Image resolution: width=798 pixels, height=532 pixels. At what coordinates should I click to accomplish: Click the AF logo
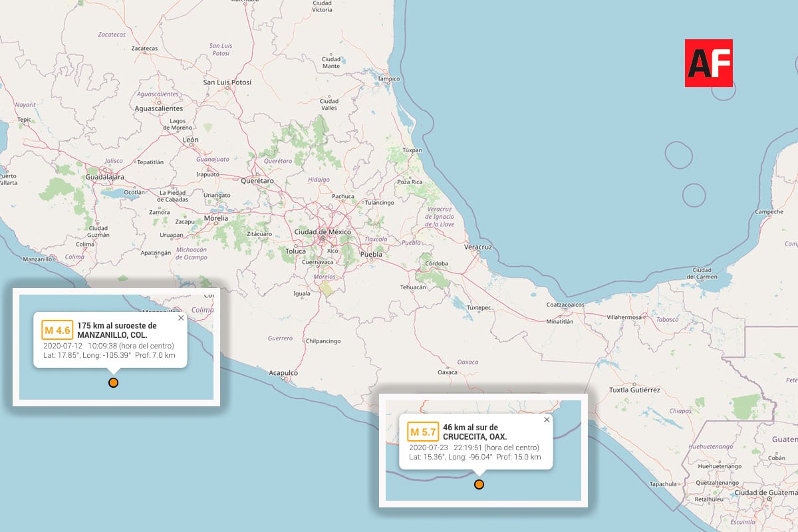(709, 63)
